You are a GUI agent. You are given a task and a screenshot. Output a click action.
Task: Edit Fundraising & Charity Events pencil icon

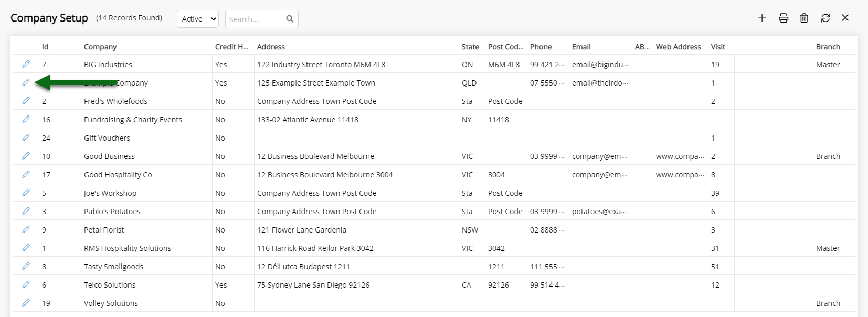pyautogui.click(x=26, y=119)
